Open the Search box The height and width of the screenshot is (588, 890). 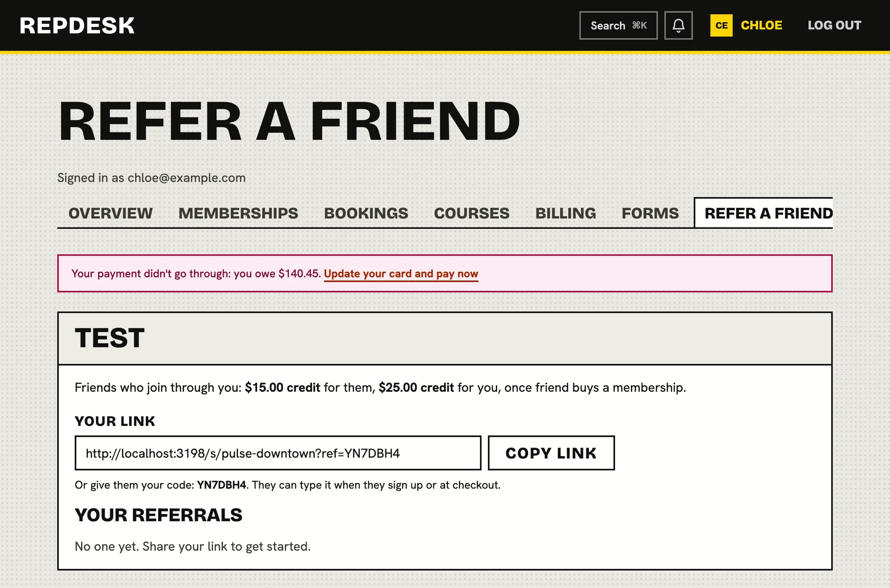[619, 25]
